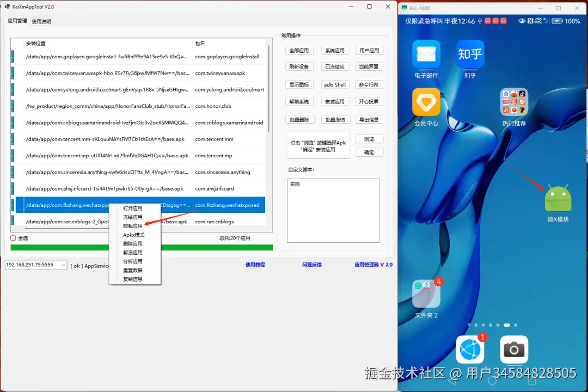Click the 用户应用 button
This screenshot has width=588, height=392.
pos(369,50)
